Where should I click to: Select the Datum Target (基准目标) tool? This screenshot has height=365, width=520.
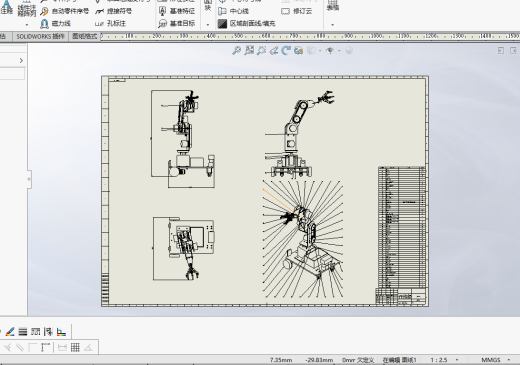click(x=177, y=24)
